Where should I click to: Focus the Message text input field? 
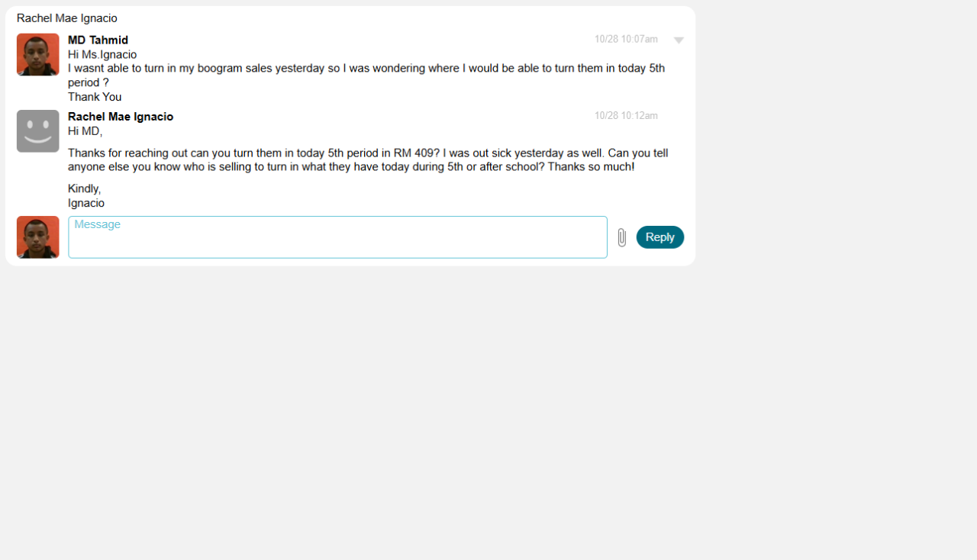click(x=337, y=237)
